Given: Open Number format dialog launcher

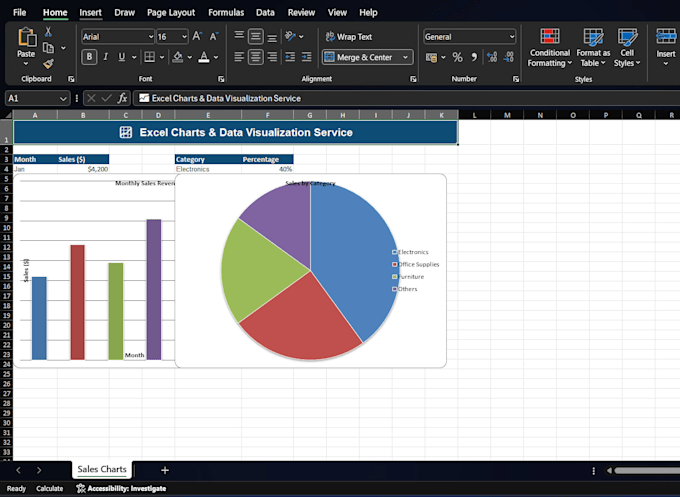Looking at the screenshot, I should click(x=516, y=79).
